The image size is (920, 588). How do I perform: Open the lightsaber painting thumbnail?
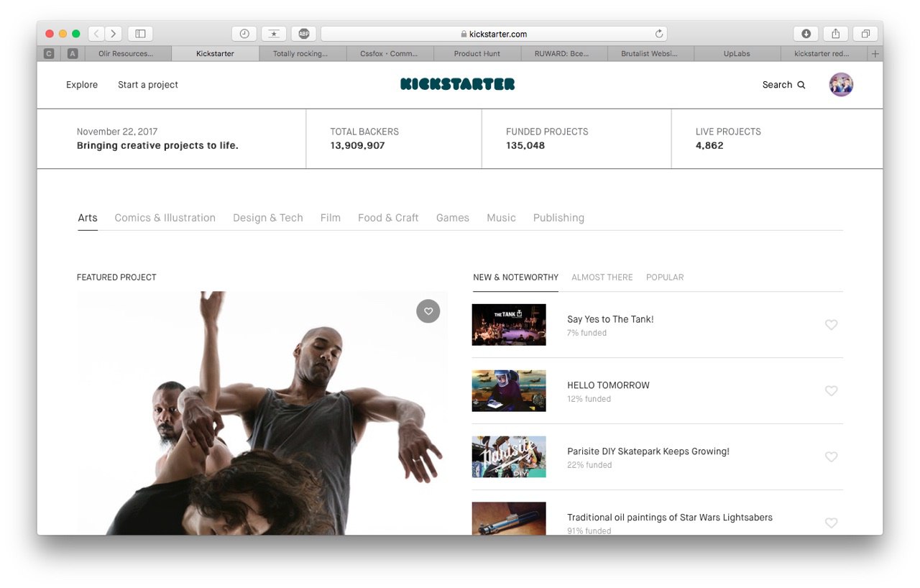(509, 518)
